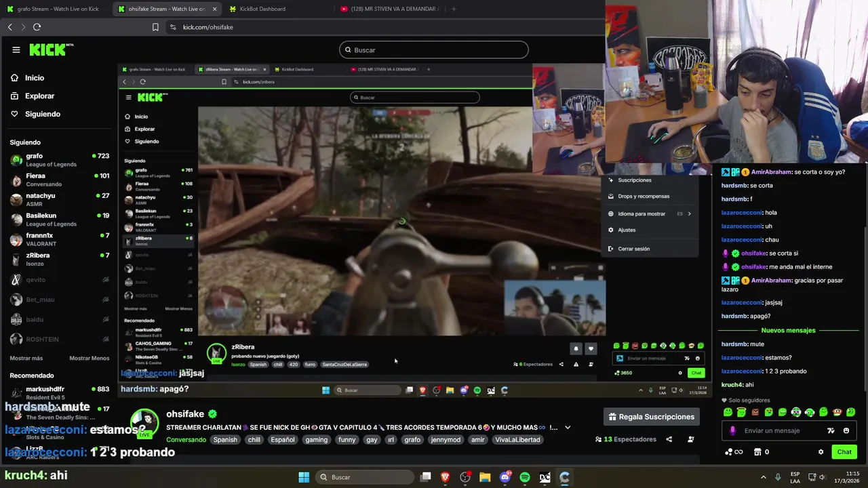This screenshot has height=488, width=868.
Task: Toggle the heart follow button in streamed video
Action: coord(591,348)
